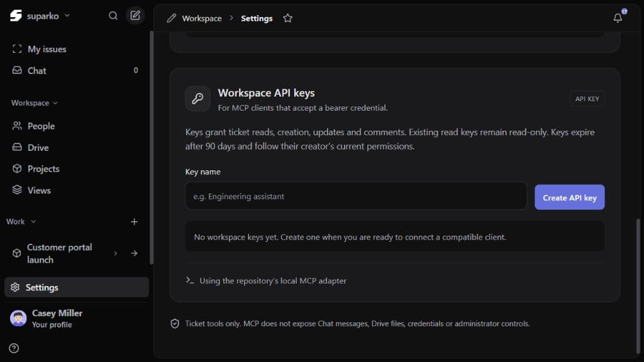The height and width of the screenshot is (362, 644).
Task: Select Settings in the sidebar
Action: click(76, 287)
